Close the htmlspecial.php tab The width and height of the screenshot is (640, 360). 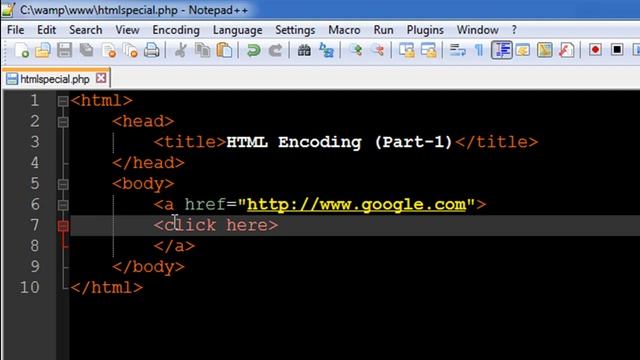click(x=101, y=78)
